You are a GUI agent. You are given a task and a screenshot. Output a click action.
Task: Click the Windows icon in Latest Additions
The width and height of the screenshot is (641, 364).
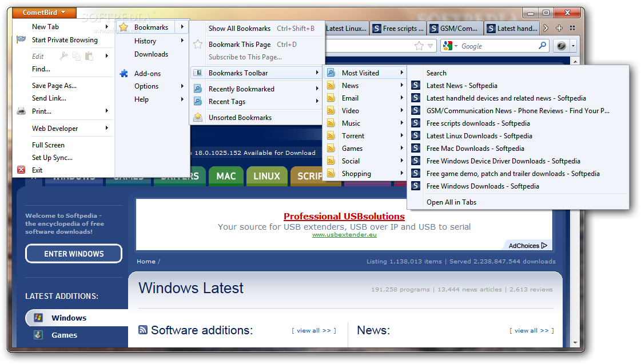[38, 317]
